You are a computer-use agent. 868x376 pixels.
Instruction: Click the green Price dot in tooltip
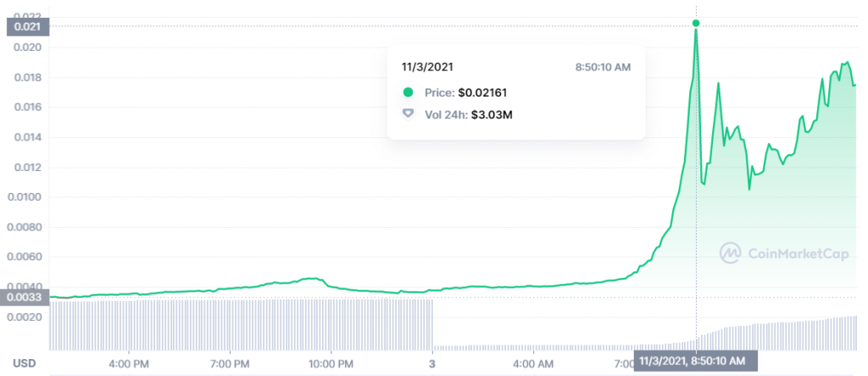coord(408,92)
